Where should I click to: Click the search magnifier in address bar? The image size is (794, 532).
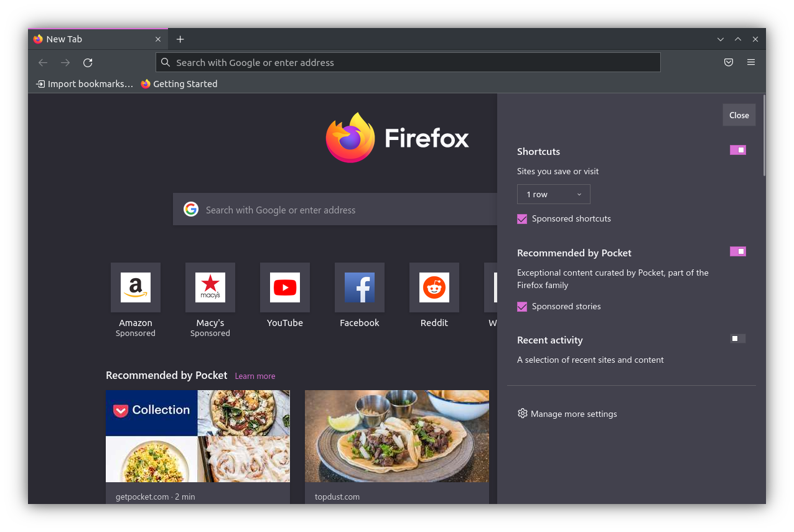pyautogui.click(x=166, y=62)
